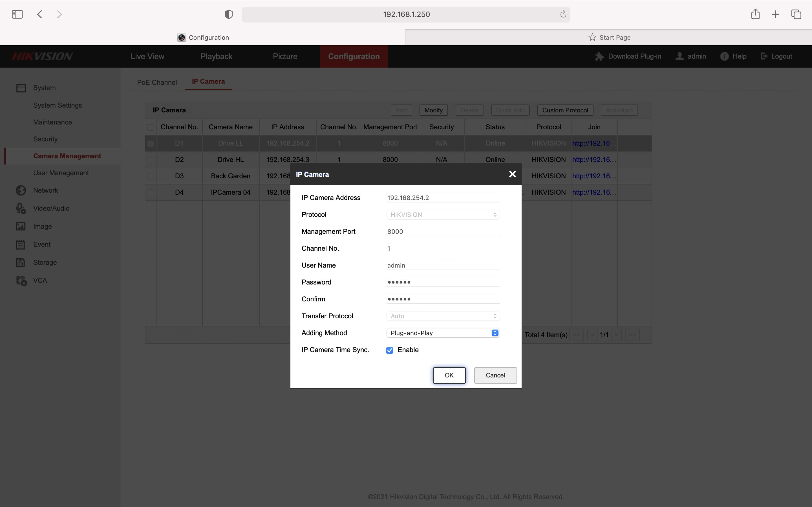Click Cancel in the IP Camera dialog

click(495, 375)
